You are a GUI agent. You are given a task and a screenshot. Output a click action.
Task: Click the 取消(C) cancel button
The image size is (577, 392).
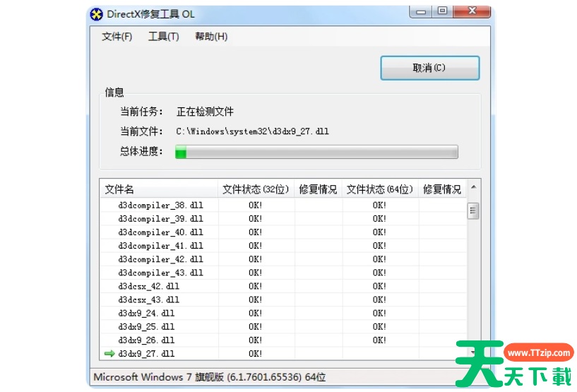click(x=430, y=68)
